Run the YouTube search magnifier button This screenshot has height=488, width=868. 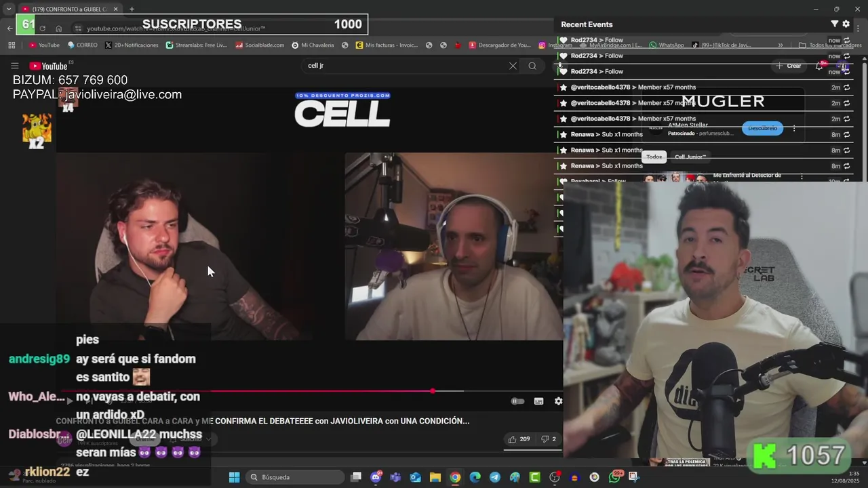(x=532, y=66)
